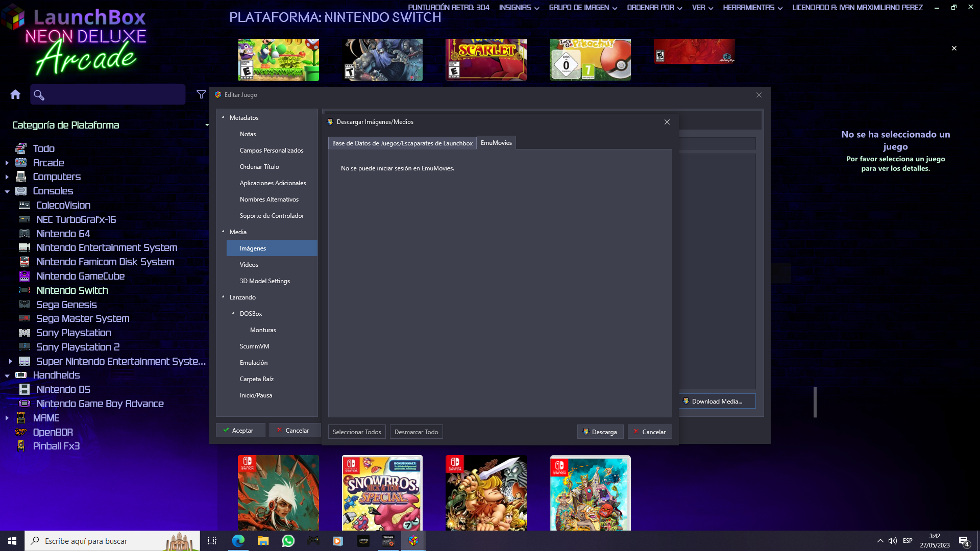Screen dimensions: 980x551
Task: Switch to the EmuMovies tab
Action: tap(496, 143)
